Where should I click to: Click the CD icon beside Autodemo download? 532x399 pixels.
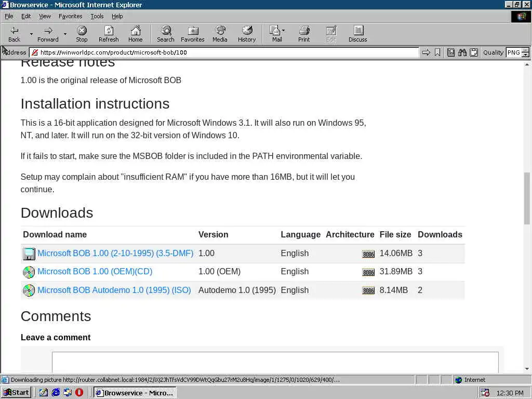pos(29,290)
